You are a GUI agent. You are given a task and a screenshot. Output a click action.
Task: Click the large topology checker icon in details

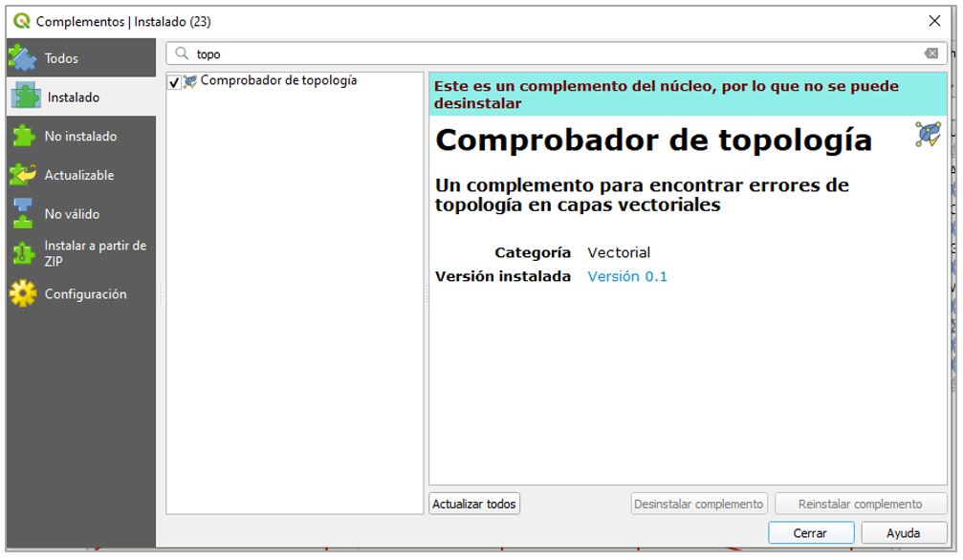tap(928, 134)
